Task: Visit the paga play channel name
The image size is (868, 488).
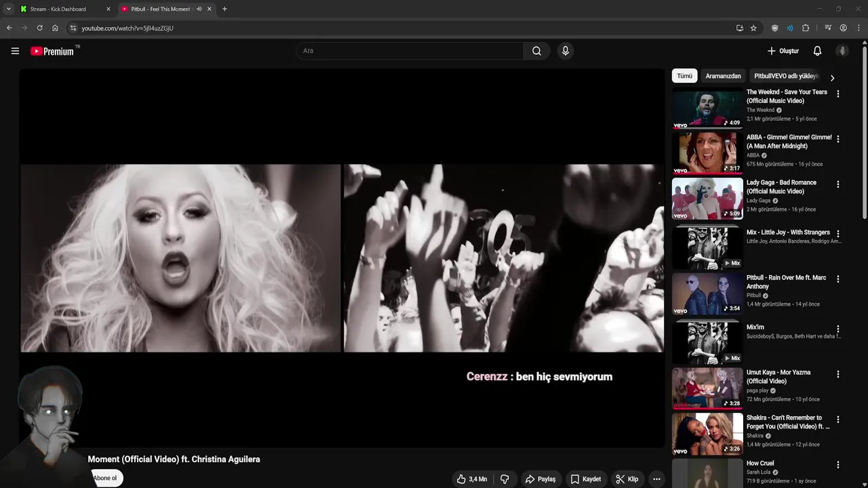Action: pyautogui.click(x=757, y=390)
